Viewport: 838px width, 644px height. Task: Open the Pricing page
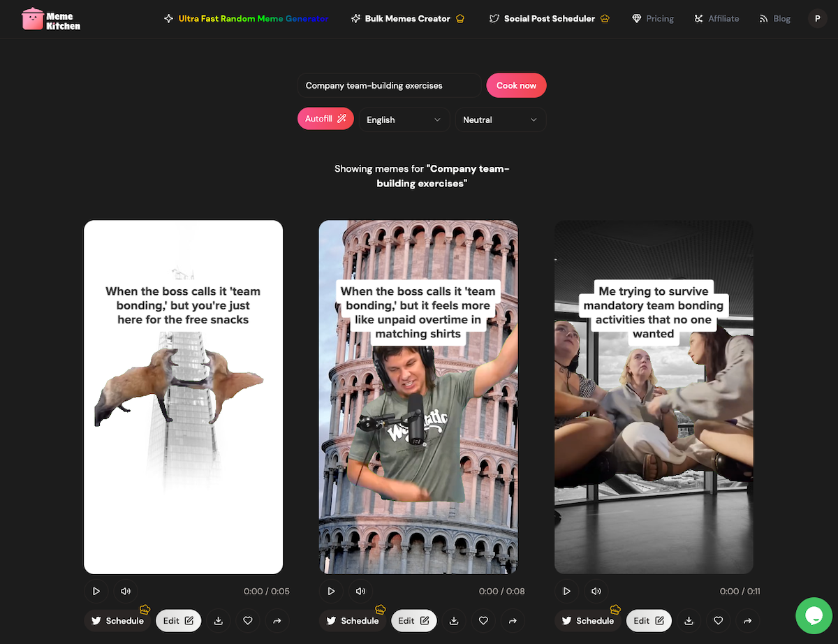[x=653, y=19]
